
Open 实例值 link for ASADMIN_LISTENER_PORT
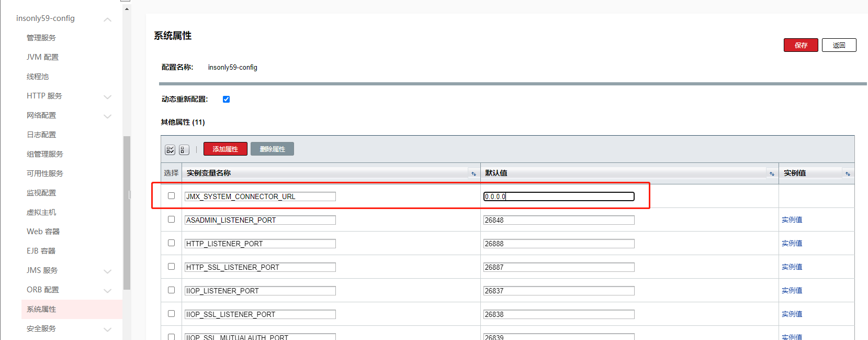792,220
